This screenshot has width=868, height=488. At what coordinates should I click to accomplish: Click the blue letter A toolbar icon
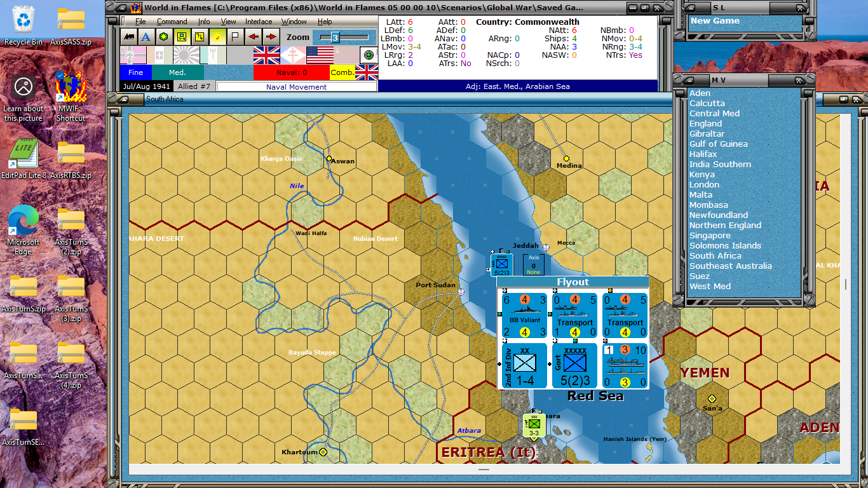146,37
